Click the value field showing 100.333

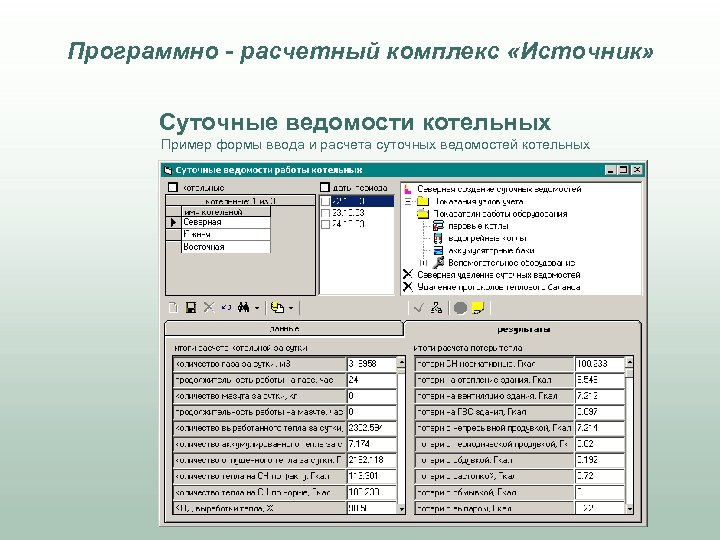[599, 364]
